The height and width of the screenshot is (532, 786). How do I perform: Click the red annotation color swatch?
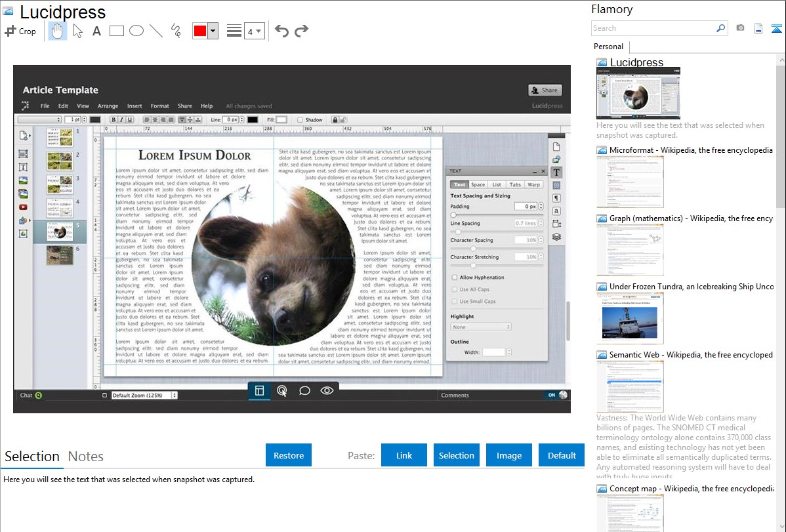tap(200, 31)
